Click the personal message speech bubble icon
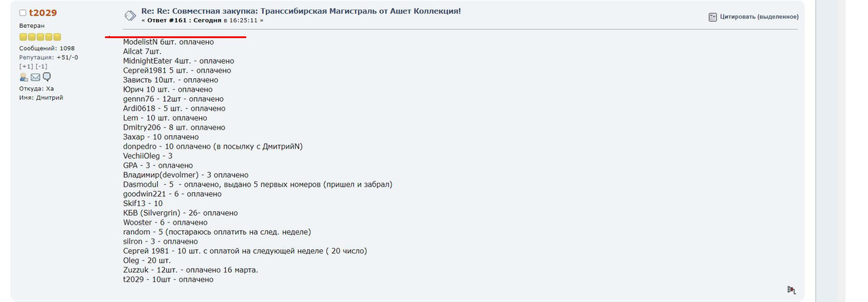868x302 pixels. pyautogui.click(x=47, y=77)
